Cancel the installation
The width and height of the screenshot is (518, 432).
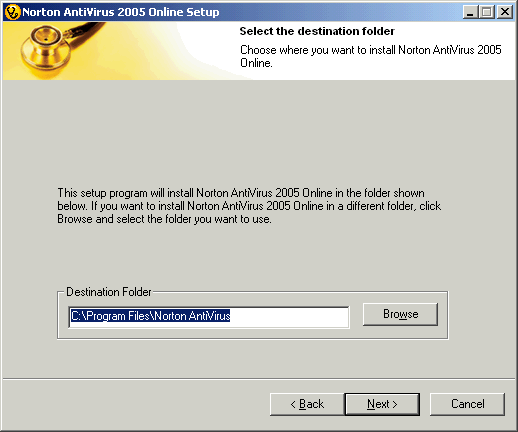tap(468, 404)
